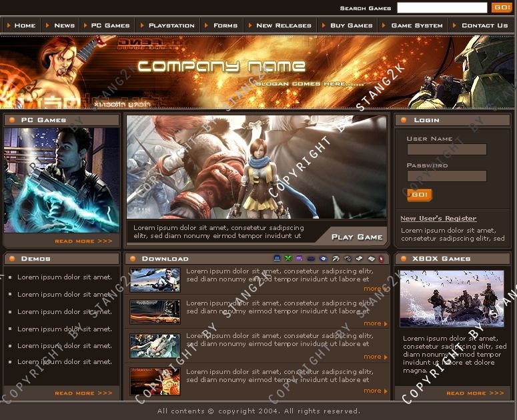517x420 pixels.
Task: Click the Play Game button
Action: tap(357, 237)
